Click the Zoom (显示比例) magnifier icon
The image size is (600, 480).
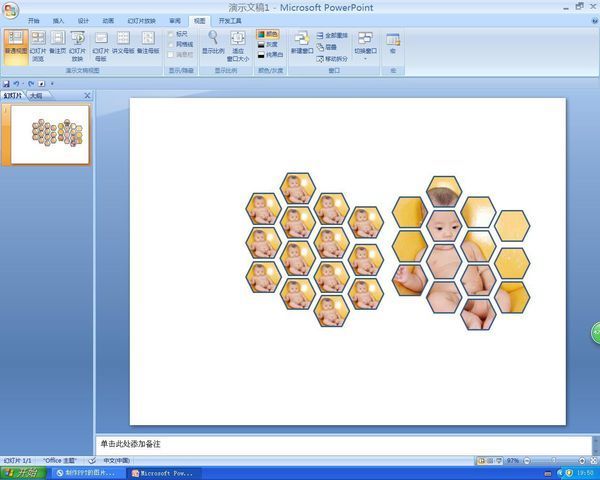tap(213, 40)
